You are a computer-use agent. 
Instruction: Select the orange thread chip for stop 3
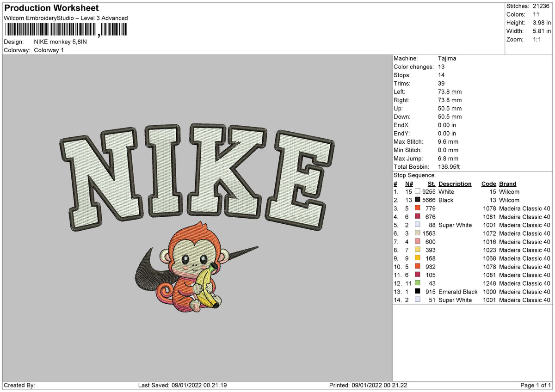417,208
